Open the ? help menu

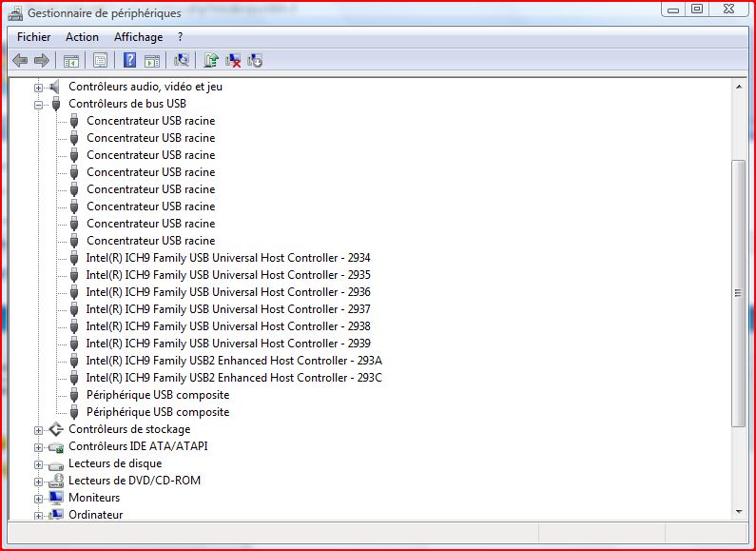(x=180, y=37)
